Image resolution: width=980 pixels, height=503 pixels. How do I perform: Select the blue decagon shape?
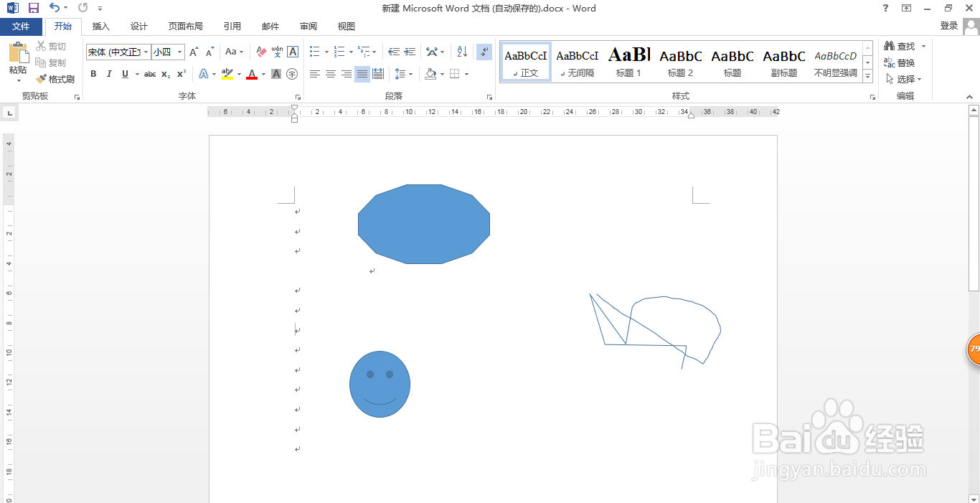(424, 224)
